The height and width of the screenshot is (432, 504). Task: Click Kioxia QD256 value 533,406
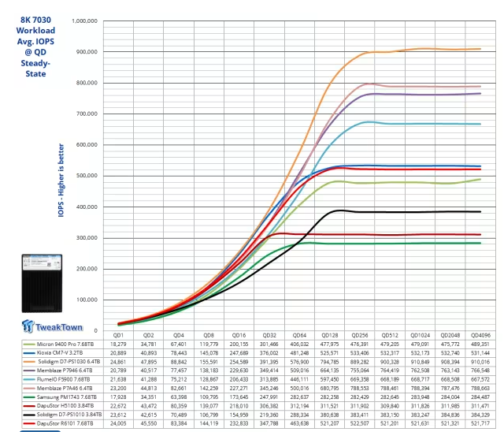(360, 353)
